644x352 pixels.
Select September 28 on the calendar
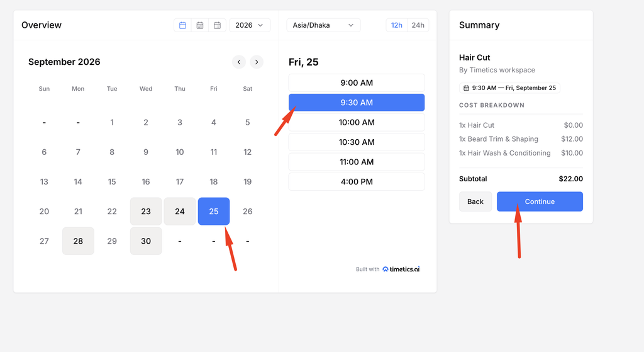pyautogui.click(x=78, y=241)
